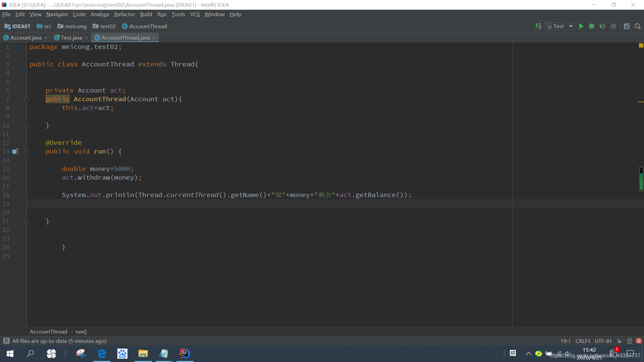Click the Stop square icon in the toolbar
The image size is (644, 362).
tap(613, 26)
